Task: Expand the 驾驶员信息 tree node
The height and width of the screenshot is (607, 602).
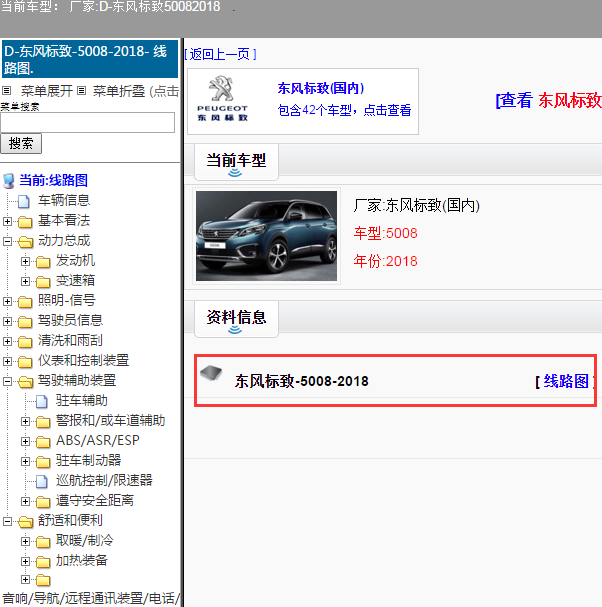Action: [7, 321]
